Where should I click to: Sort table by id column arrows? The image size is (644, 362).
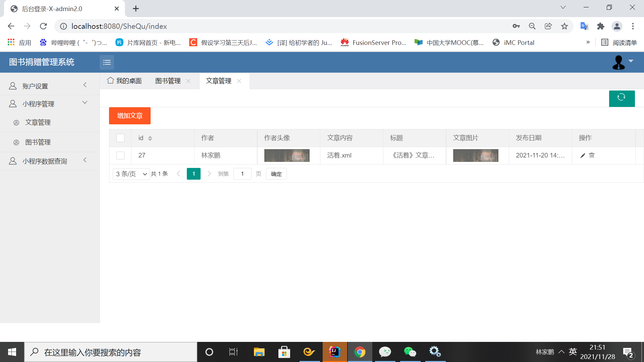[150, 138]
